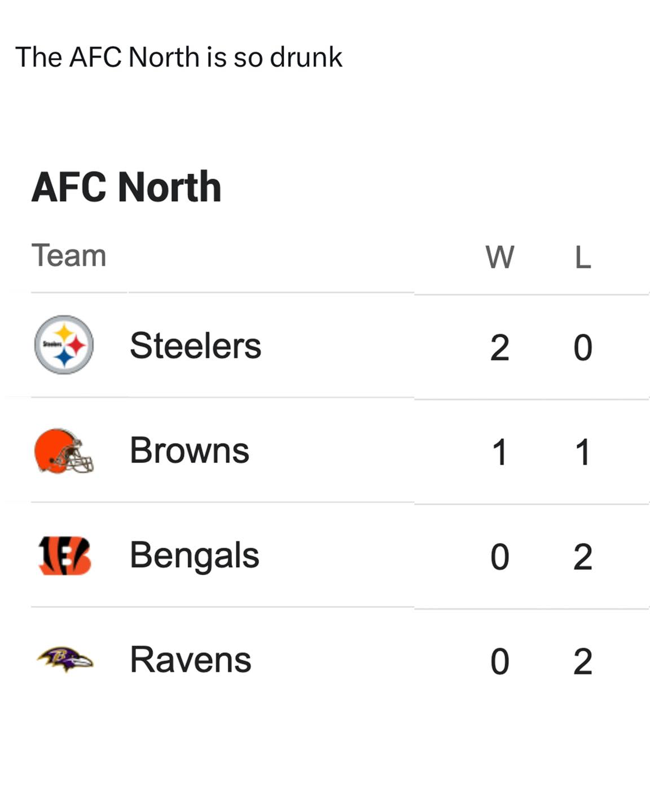Click the post text about AFC North

tap(179, 57)
